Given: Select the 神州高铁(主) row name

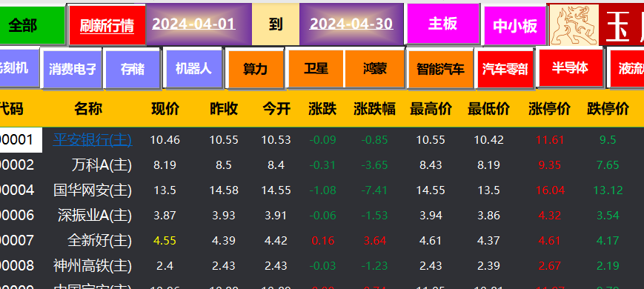Looking at the screenshot, I should 93,265.
